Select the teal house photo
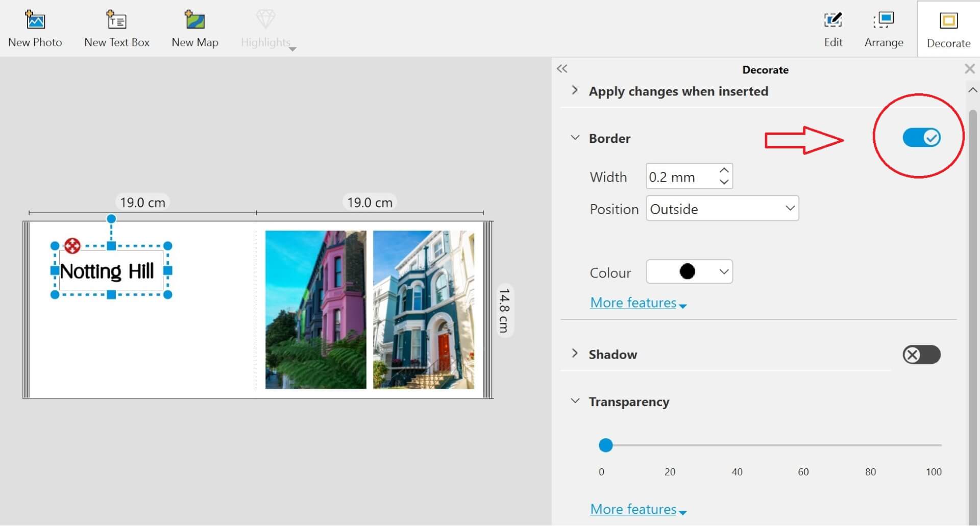 pyautogui.click(x=423, y=310)
